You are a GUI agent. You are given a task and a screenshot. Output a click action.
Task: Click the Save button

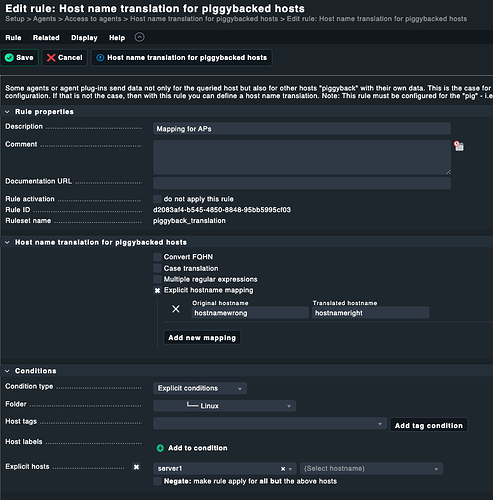click(19, 58)
